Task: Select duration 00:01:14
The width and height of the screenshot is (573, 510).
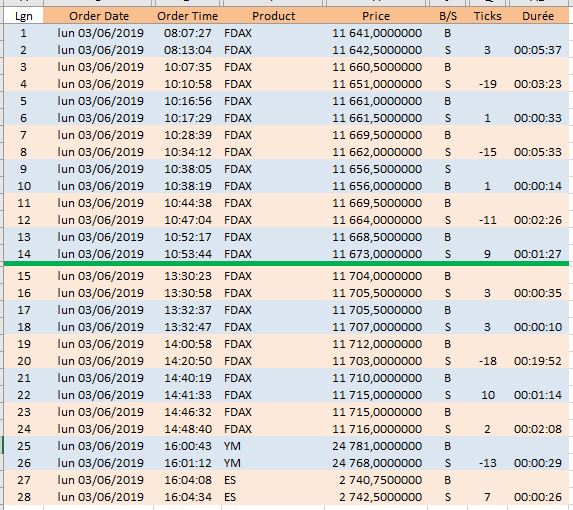Action: point(538,395)
